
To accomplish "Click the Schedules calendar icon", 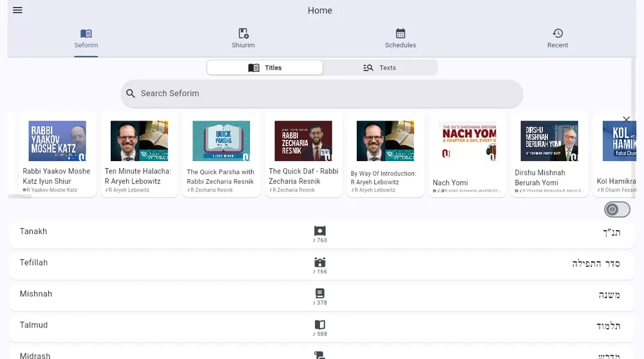I will (401, 34).
